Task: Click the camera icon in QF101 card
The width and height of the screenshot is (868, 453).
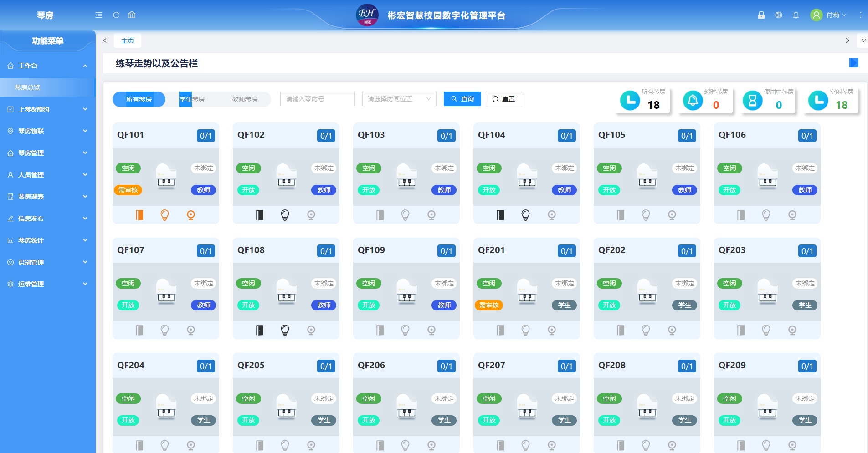Action: [x=191, y=215]
